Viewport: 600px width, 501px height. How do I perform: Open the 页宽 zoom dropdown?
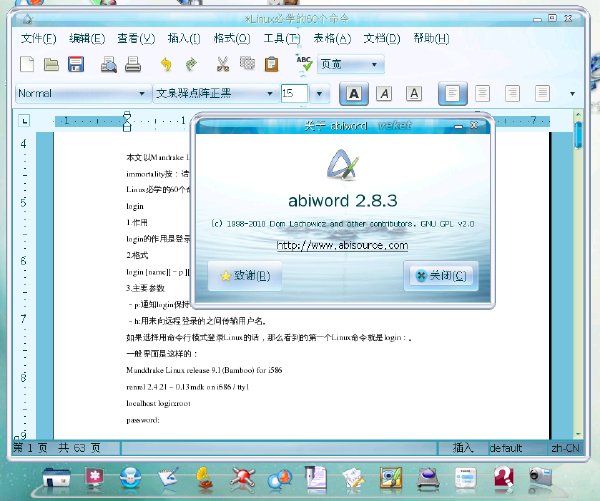[350, 64]
